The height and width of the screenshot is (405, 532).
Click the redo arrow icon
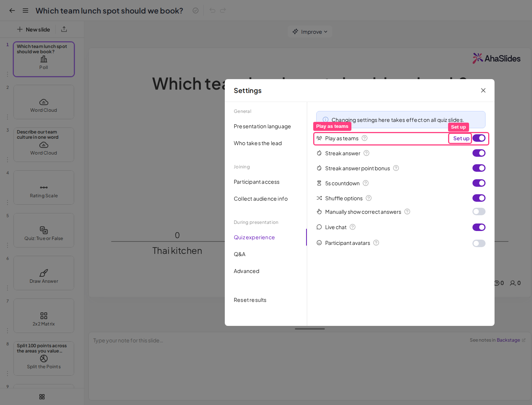click(x=223, y=10)
